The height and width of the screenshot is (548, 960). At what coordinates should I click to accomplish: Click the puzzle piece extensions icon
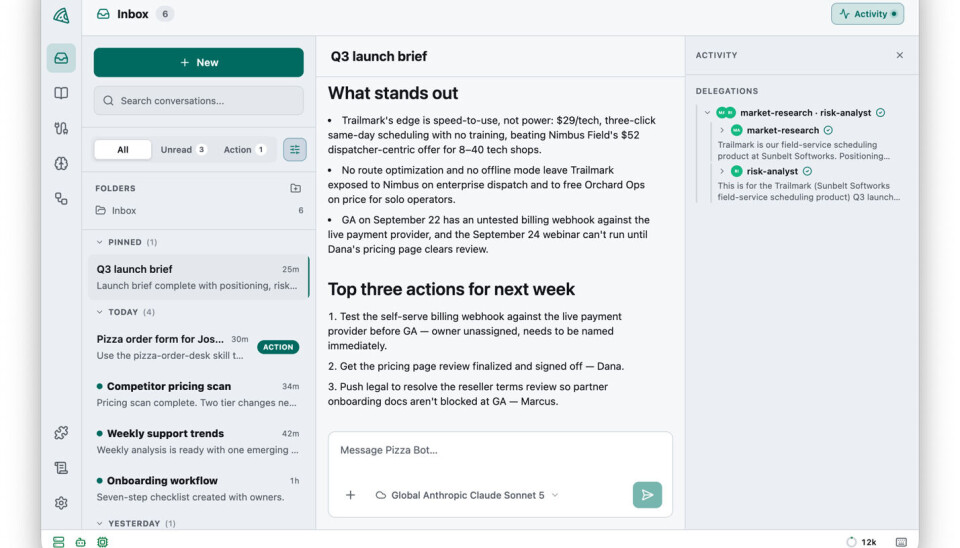(61, 433)
